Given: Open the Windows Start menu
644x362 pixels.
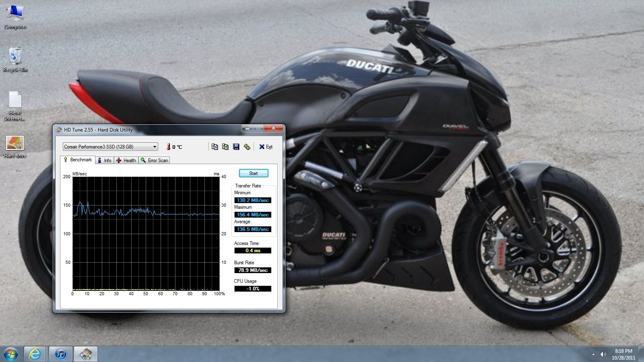Looking at the screenshot, I should pos(10,354).
